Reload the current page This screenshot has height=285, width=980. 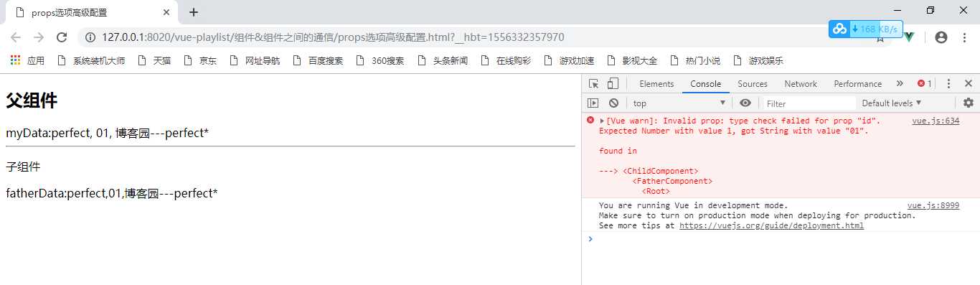62,37
